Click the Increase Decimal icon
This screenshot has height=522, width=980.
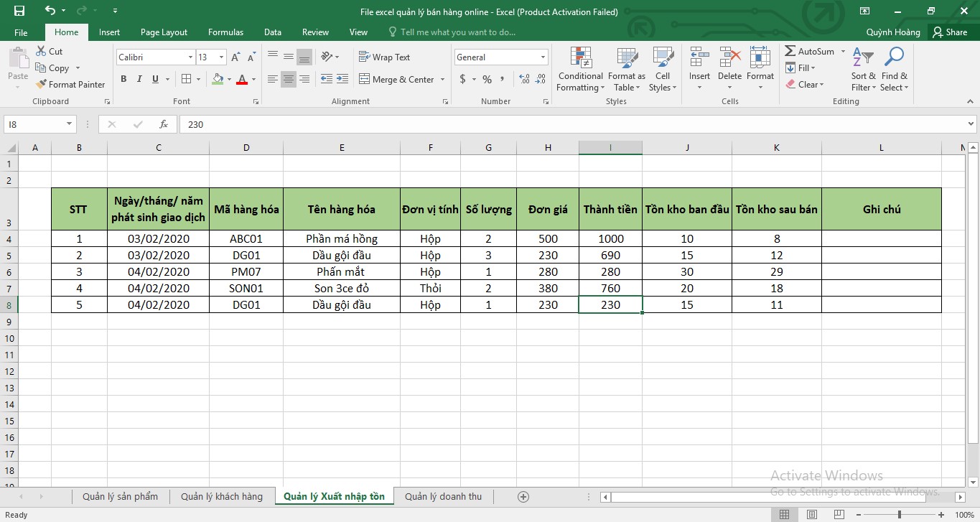click(x=523, y=80)
